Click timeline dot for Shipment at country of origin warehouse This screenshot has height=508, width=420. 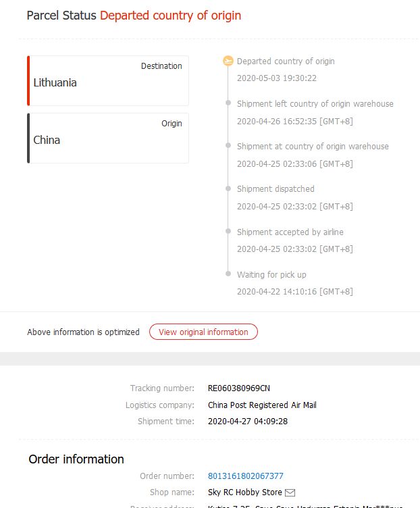click(228, 147)
